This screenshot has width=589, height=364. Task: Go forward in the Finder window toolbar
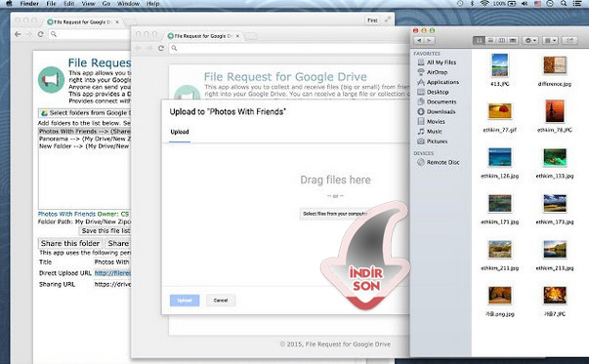[x=430, y=41]
